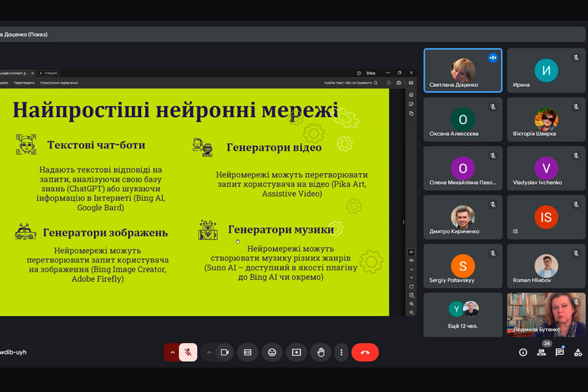Open audio settings arrow beside microphone

tap(172, 352)
